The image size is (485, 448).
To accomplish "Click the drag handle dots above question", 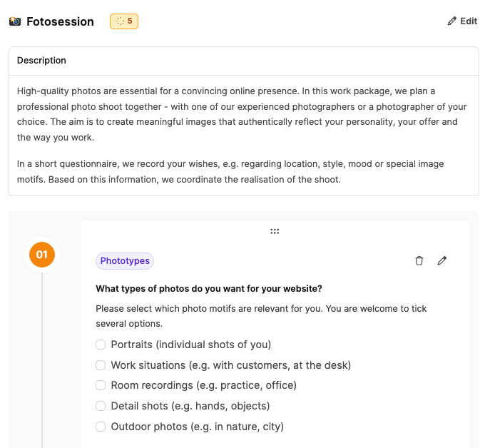I will (275, 231).
